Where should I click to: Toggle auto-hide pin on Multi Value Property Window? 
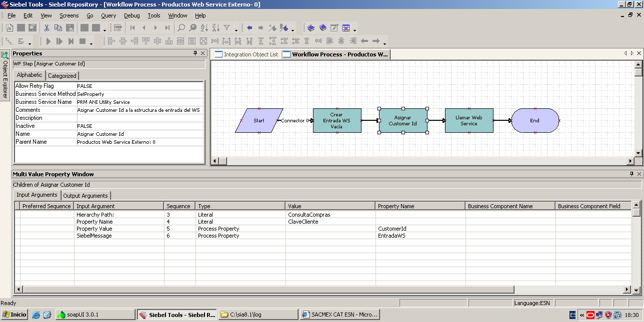coord(631,174)
